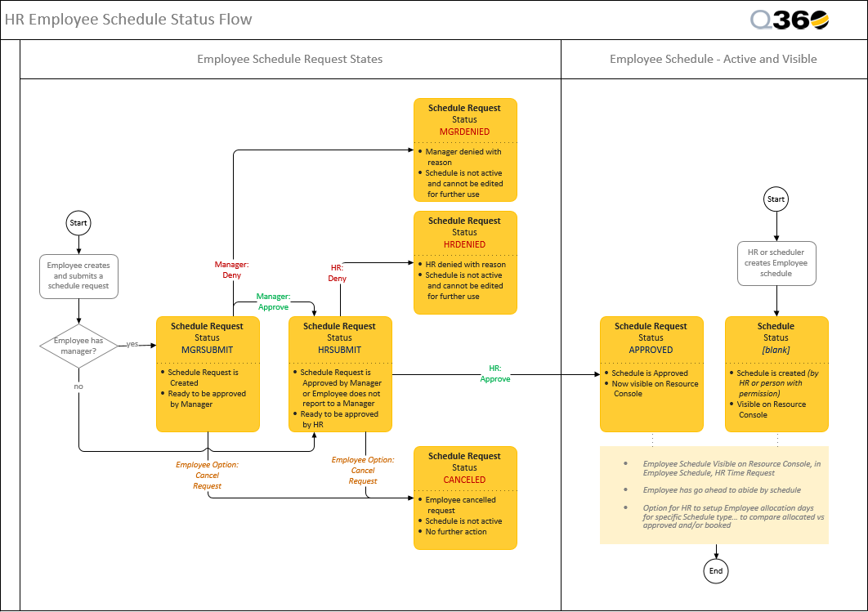Click the APPROVED Schedule Request box

coord(651,374)
